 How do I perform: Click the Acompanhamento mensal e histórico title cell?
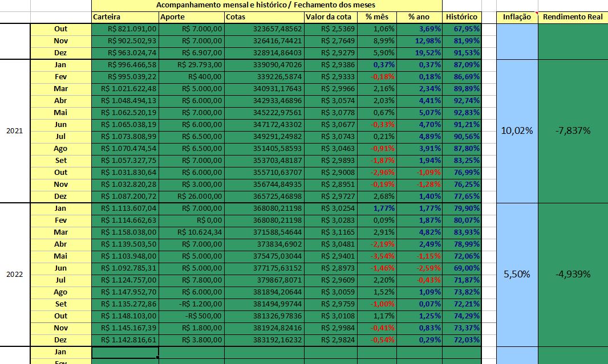[x=267, y=6]
